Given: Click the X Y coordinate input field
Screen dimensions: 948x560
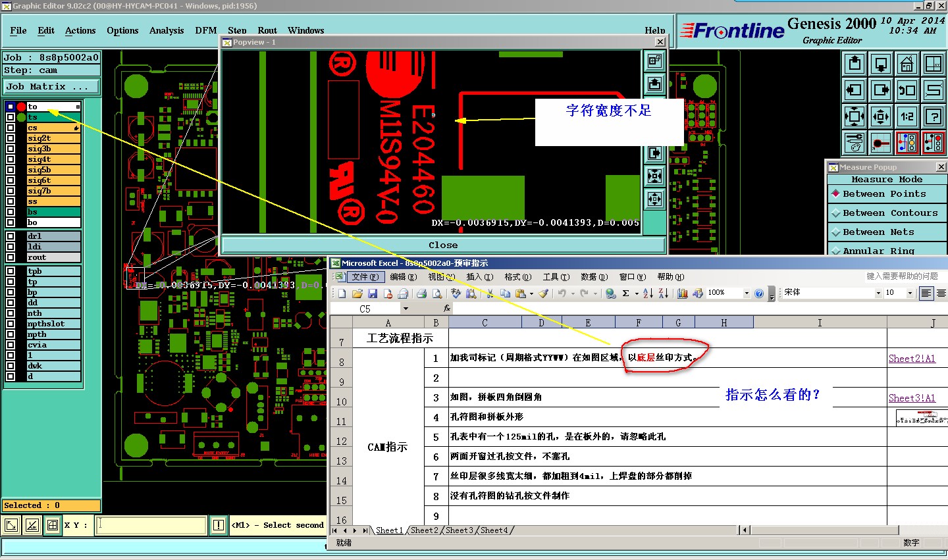Looking at the screenshot, I should click(x=151, y=525).
